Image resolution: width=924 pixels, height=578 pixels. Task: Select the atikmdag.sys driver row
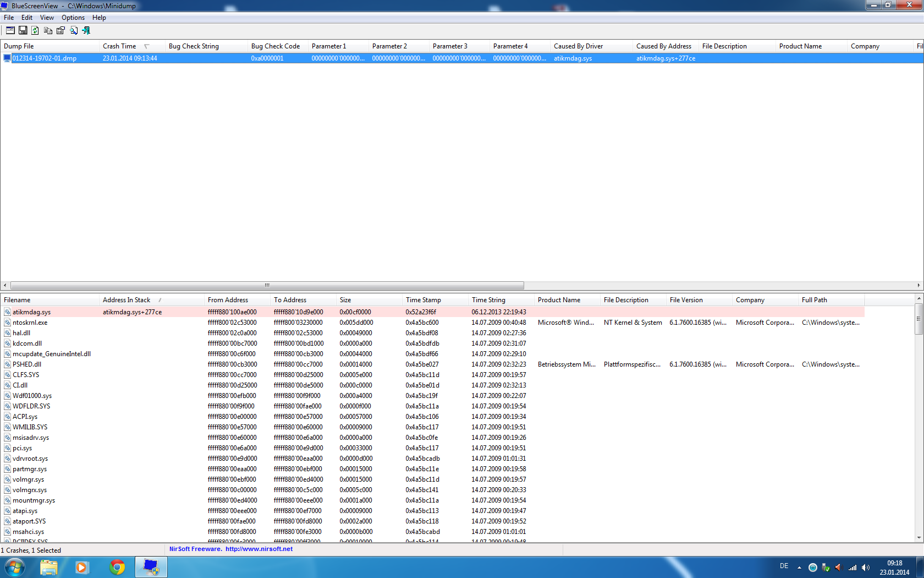click(432, 312)
